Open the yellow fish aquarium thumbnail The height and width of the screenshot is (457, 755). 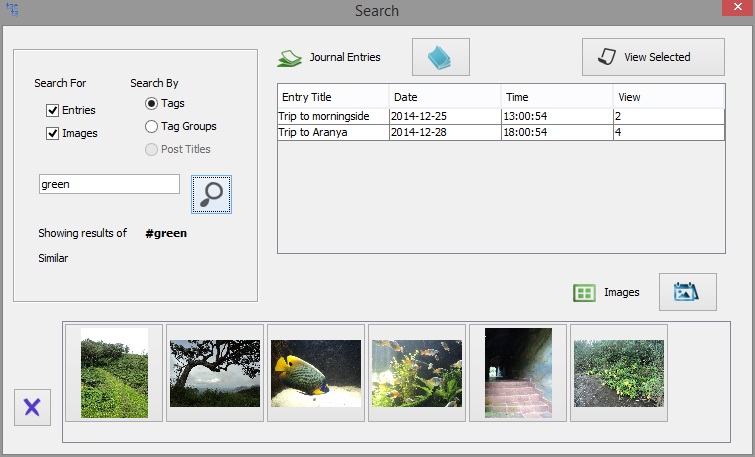[315, 373]
